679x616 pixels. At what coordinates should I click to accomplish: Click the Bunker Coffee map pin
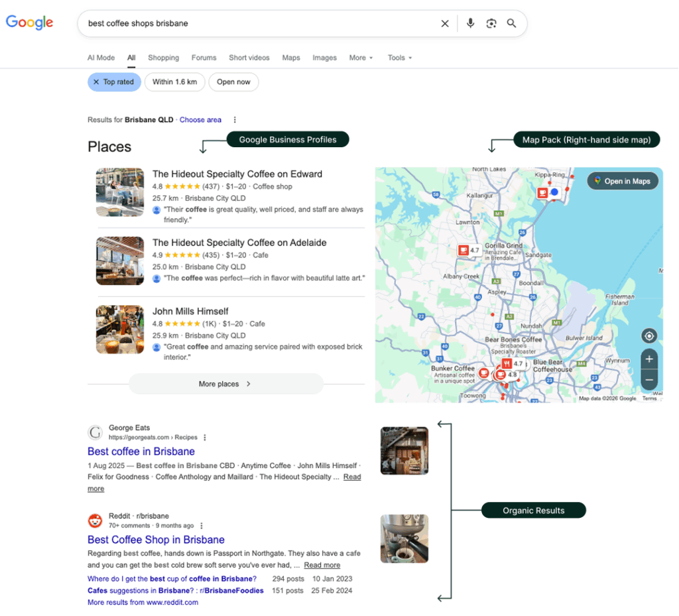coord(484,373)
